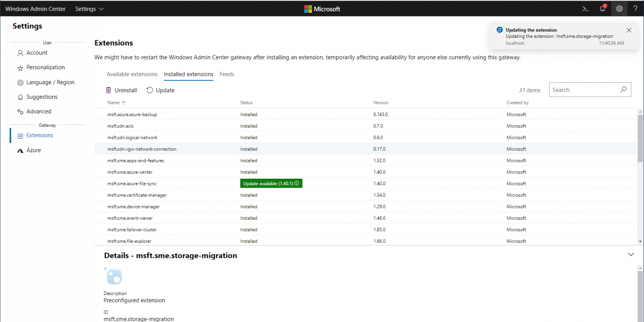Select the Installed extensions tab

point(188,74)
